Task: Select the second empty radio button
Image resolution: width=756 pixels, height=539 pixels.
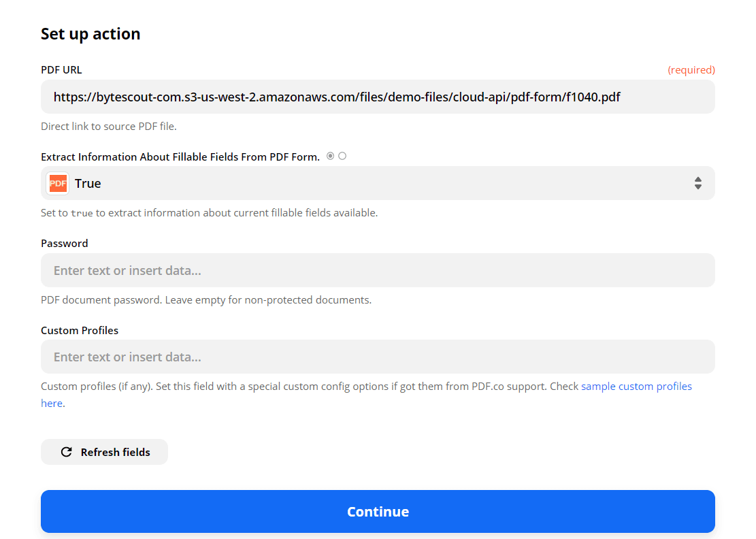Action: click(342, 155)
